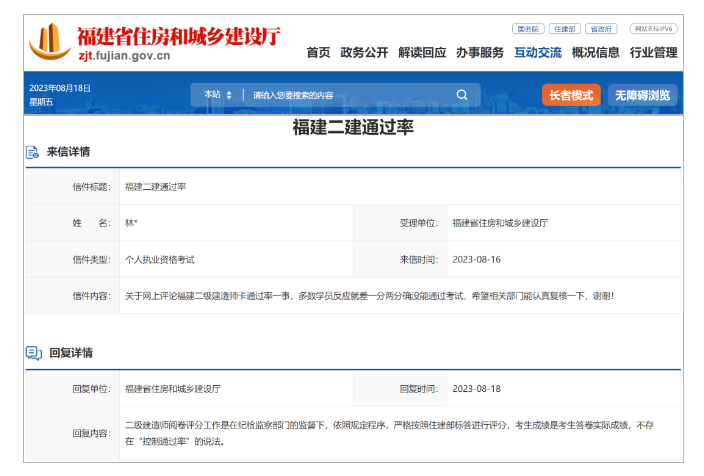Open the 政务公开 menu
Screen dimensions: 704x476
[363, 53]
